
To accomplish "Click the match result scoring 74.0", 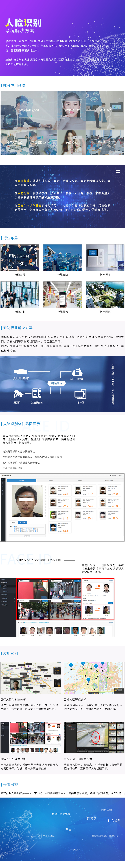I will [109, 491].
